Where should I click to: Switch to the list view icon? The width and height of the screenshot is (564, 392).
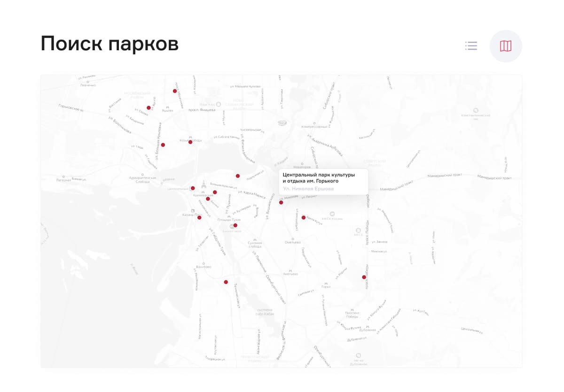click(x=471, y=46)
